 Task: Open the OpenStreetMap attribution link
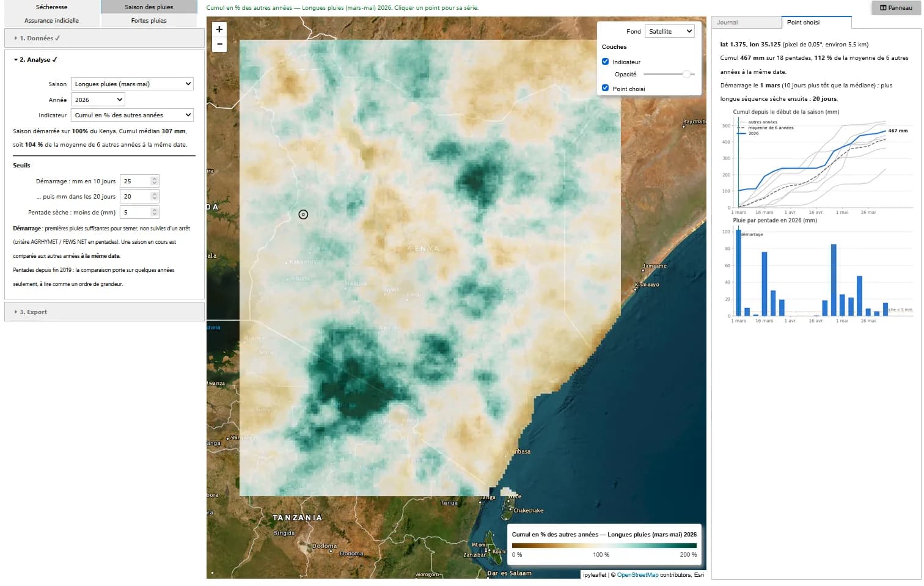coord(638,575)
